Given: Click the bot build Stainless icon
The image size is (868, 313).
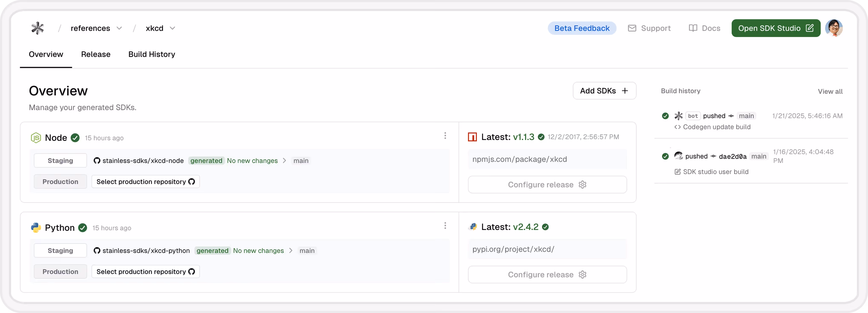Looking at the screenshot, I should coord(678,116).
